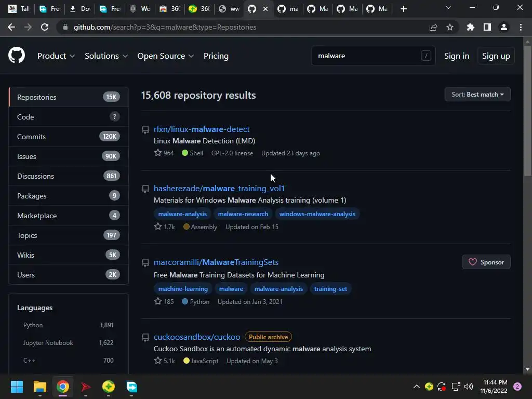Bookmark this page with star icon
The height and width of the screenshot is (399, 532).
[x=450, y=27]
